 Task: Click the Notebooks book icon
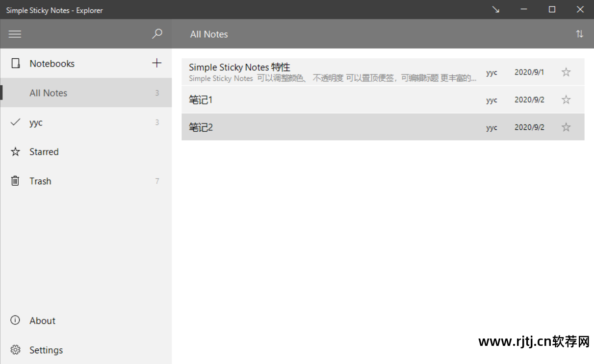pos(16,64)
